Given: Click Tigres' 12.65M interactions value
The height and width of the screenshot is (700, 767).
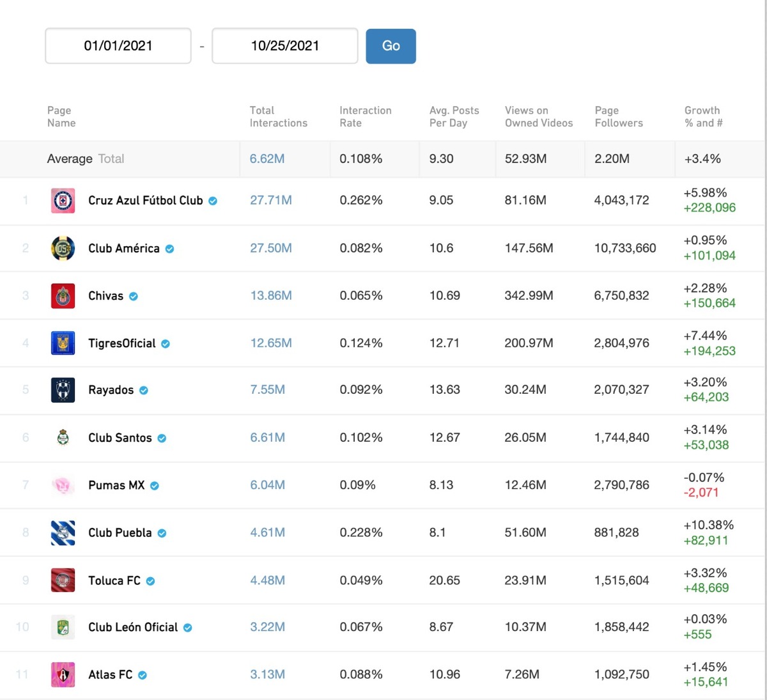Looking at the screenshot, I should (x=271, y=343).
